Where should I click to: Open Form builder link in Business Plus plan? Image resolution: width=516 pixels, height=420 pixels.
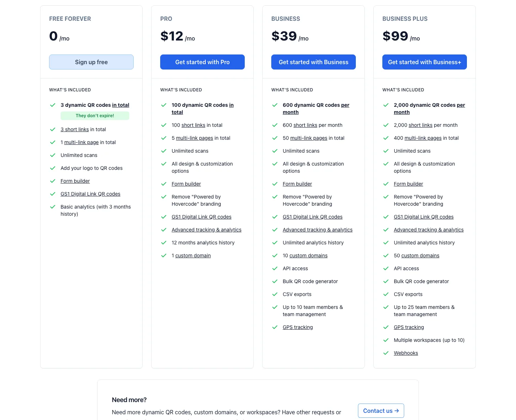pyautogui.click(x=408, y=184)
